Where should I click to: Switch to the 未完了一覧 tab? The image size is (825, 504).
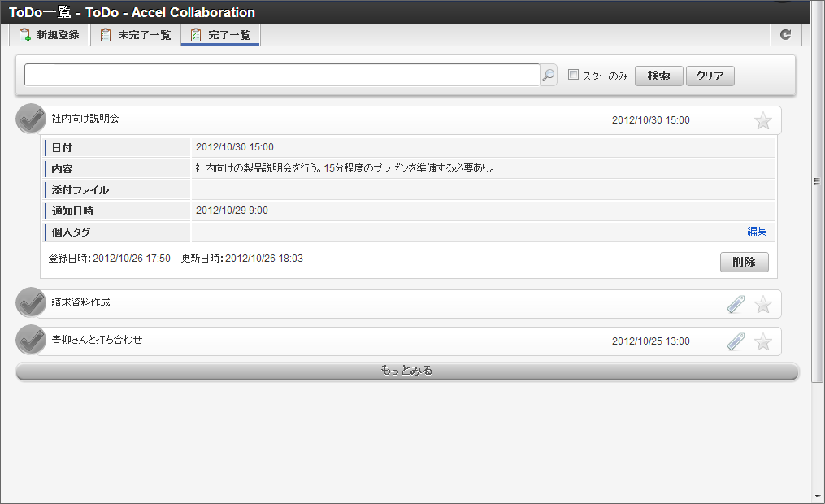tap(136, 35)
